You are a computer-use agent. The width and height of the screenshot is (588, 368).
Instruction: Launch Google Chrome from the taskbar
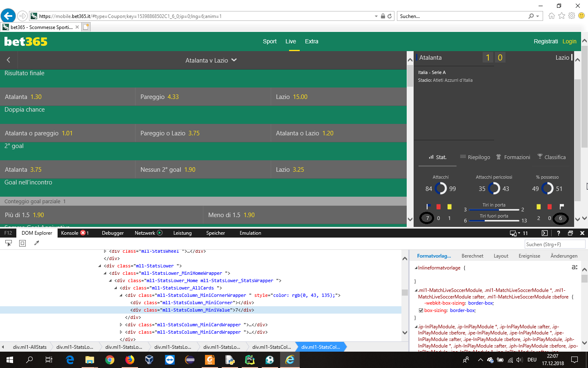(109, 360)
